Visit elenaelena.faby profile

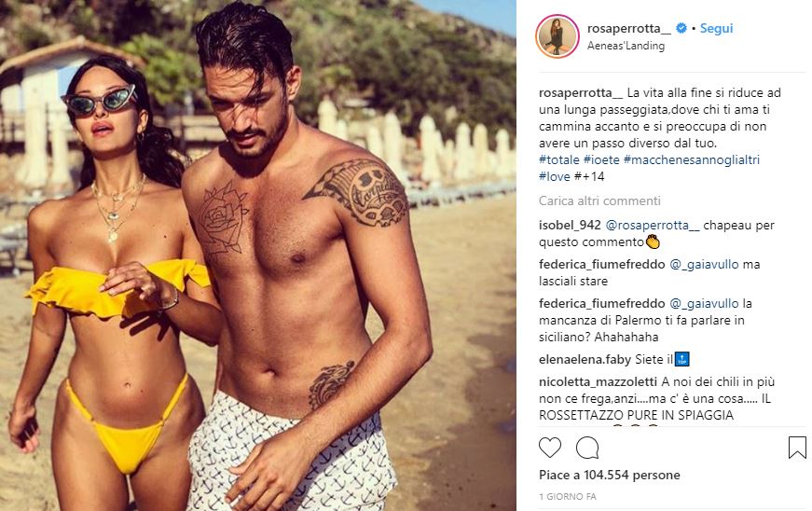(585, 359)
